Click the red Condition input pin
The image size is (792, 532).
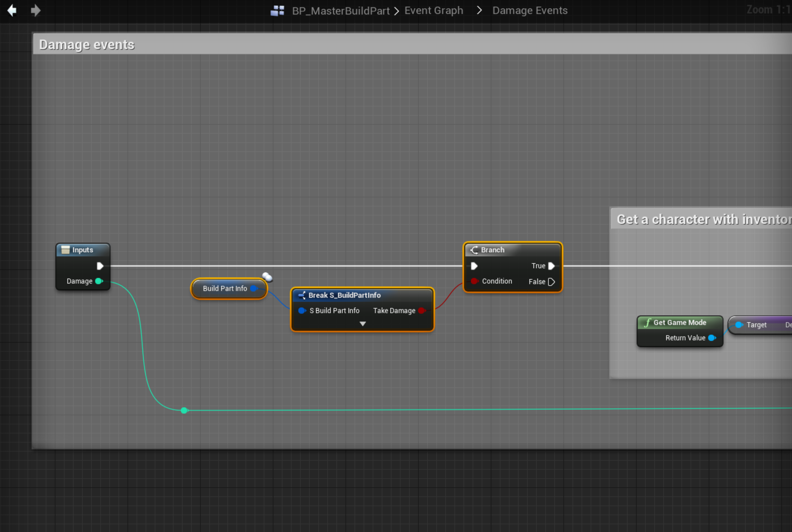tap(474, 281)
